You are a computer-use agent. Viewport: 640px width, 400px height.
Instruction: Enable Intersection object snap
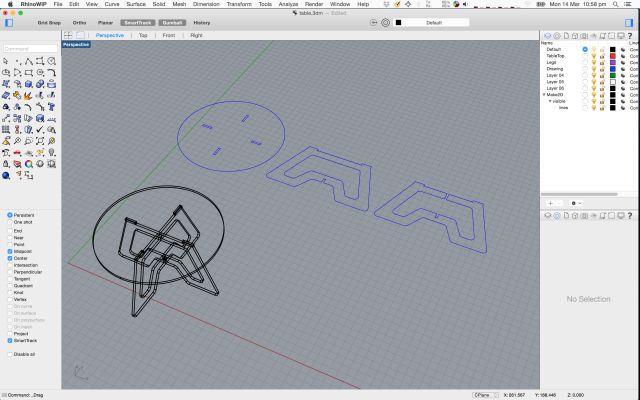(x=10, y=265)
